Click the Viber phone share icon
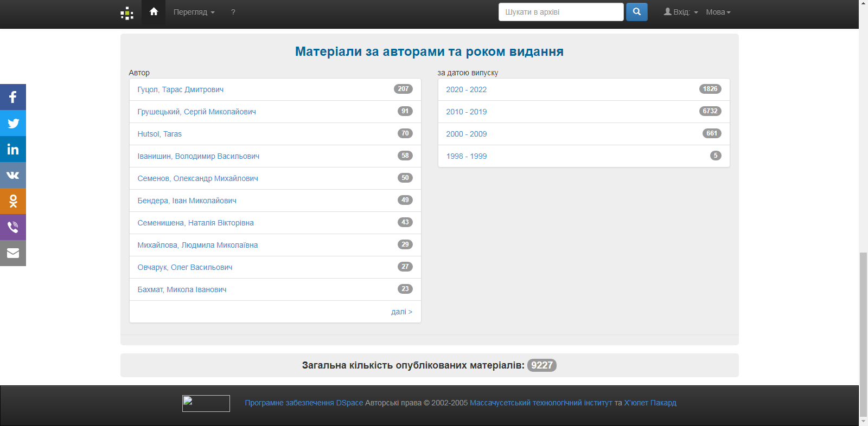868x426 pixels. click(13, 227)
